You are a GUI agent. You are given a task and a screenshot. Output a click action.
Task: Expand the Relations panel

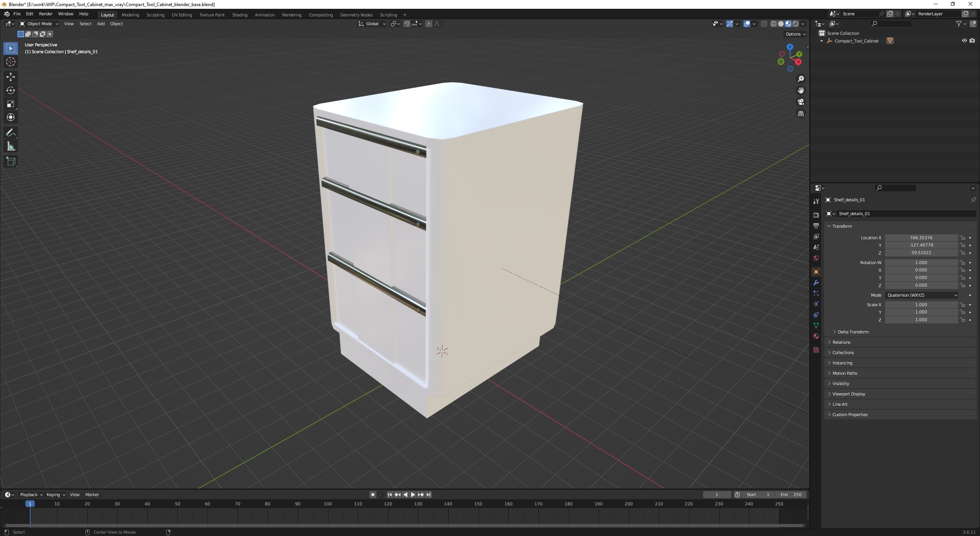click(x=841, y=342)
